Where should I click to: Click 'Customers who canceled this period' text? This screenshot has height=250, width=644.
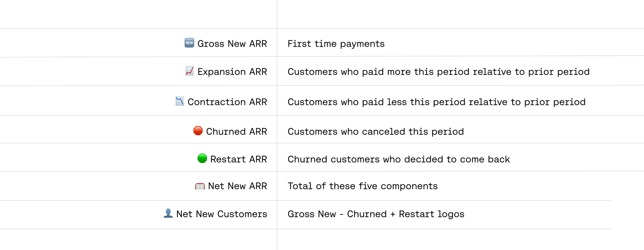(x=376, y=132)
